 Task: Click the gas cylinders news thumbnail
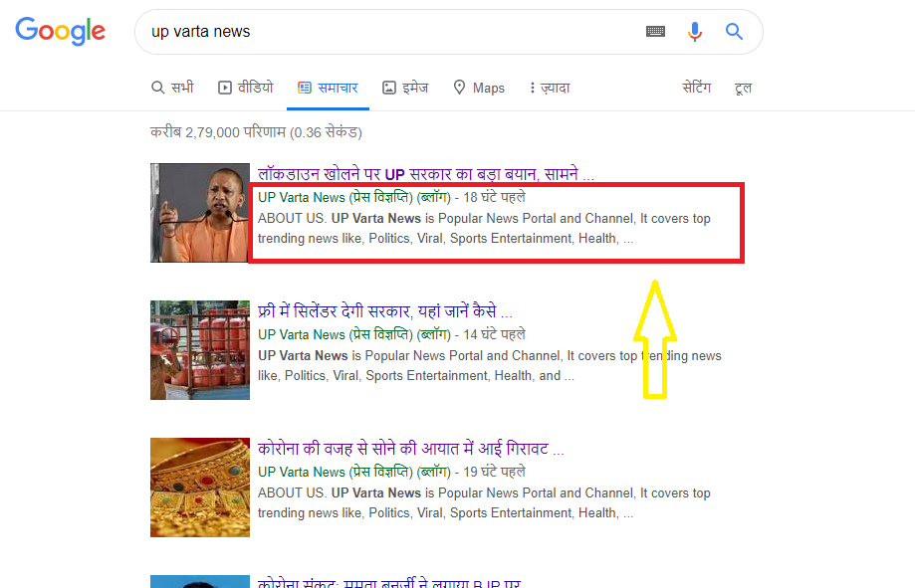[199, 350]
